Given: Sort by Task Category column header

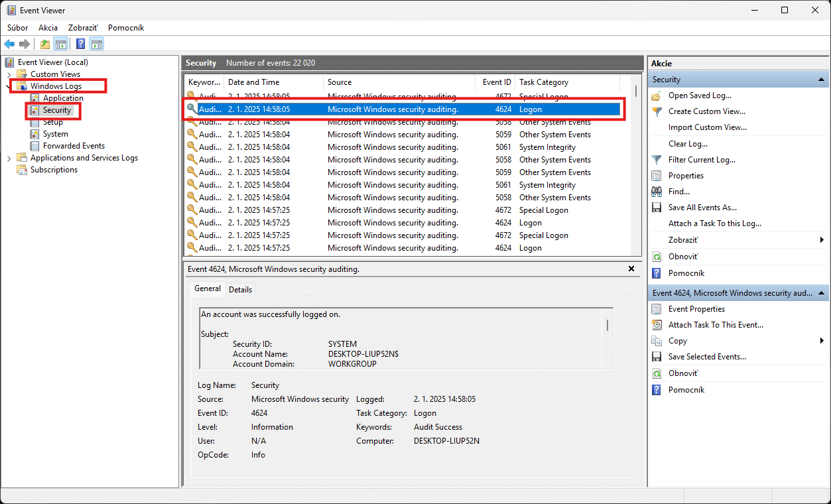Looking at the screenshot, I should pos(567,82).
